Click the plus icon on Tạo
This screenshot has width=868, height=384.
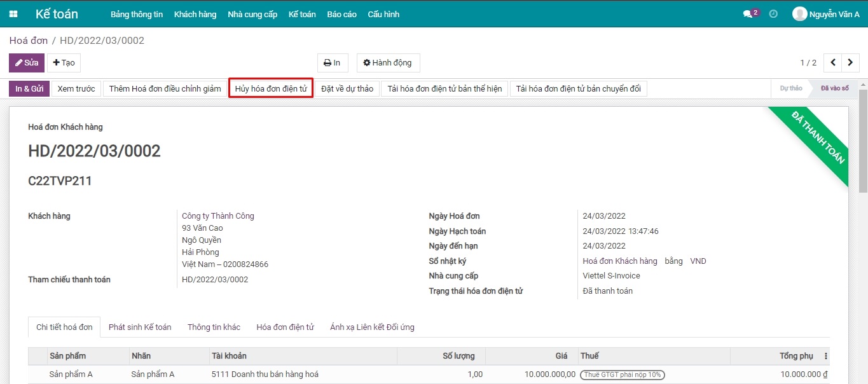pyautogui.click(x=54, y=62)
